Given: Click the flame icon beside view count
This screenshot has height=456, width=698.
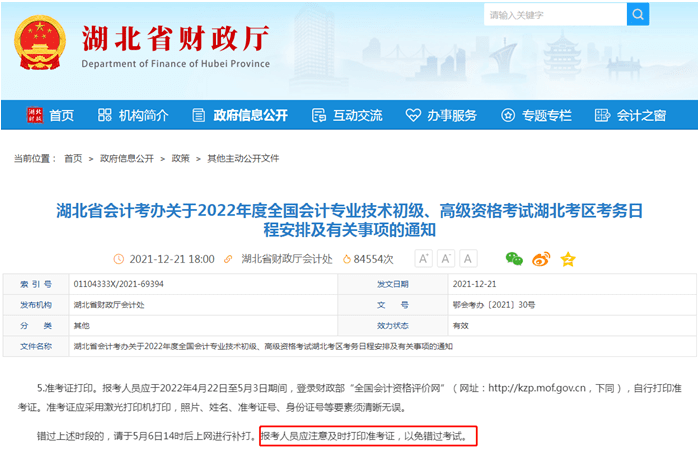Looking at the screenshot, I should (x=346, y=259).
